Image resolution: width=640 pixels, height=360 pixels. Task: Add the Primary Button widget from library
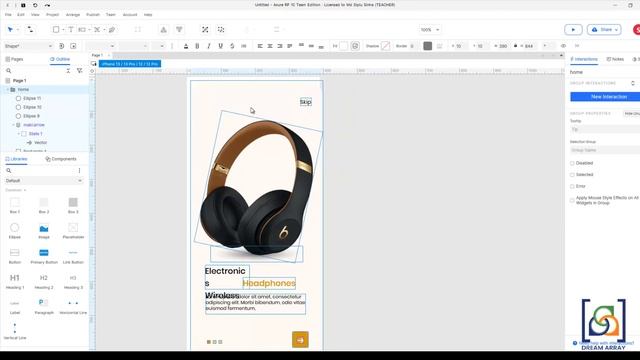point(44,256)
